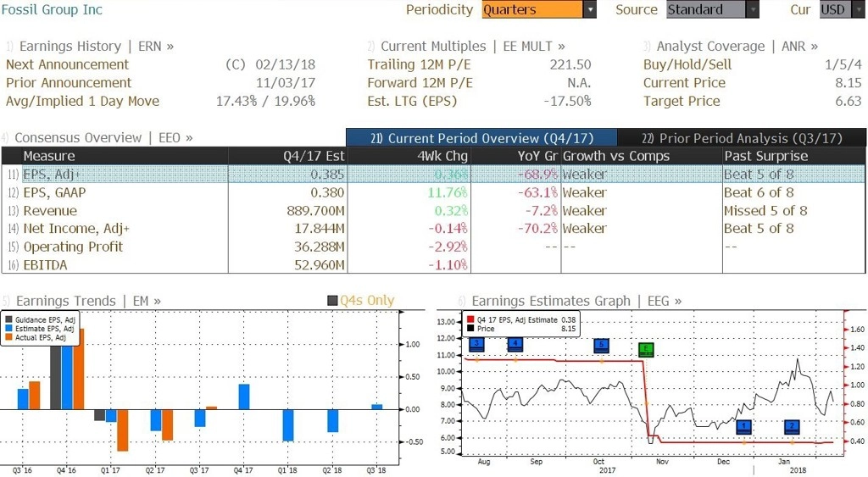868x477 pixels.
Task: Click blue marker 4 on estimates graph
Action: pyautogui.click(x=515, y=345)
